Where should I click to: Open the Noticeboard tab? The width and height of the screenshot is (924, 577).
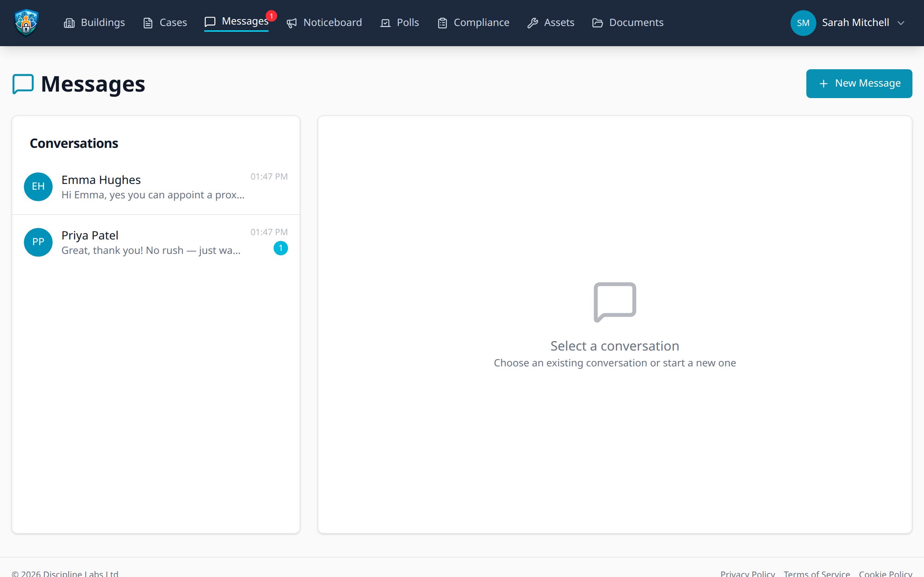332,23
